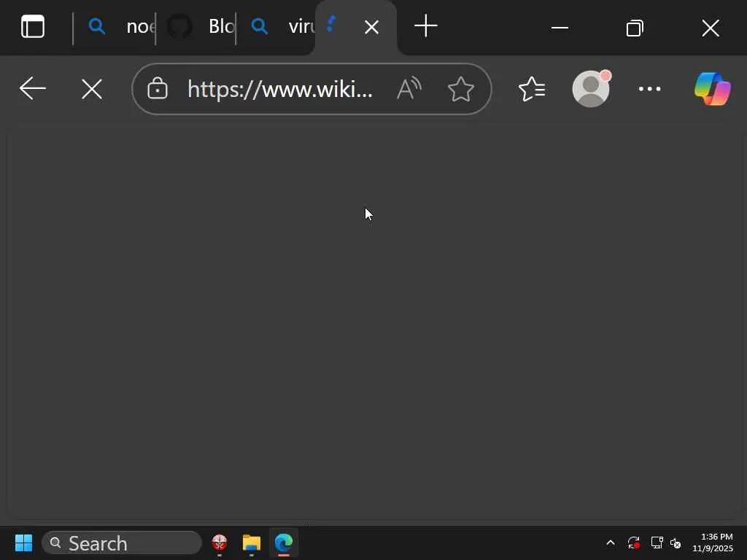Go back with the back arrow
Screen dimensions: 747x560
(x=32, y=88)
